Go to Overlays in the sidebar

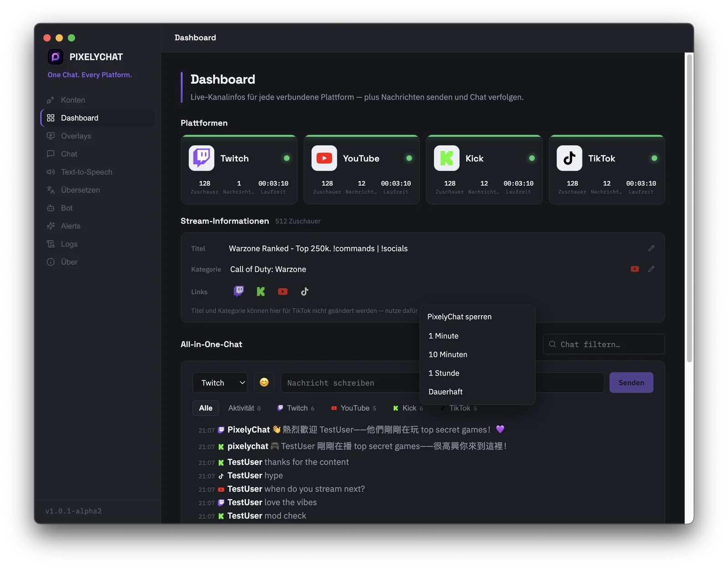[x=97, y=136]
